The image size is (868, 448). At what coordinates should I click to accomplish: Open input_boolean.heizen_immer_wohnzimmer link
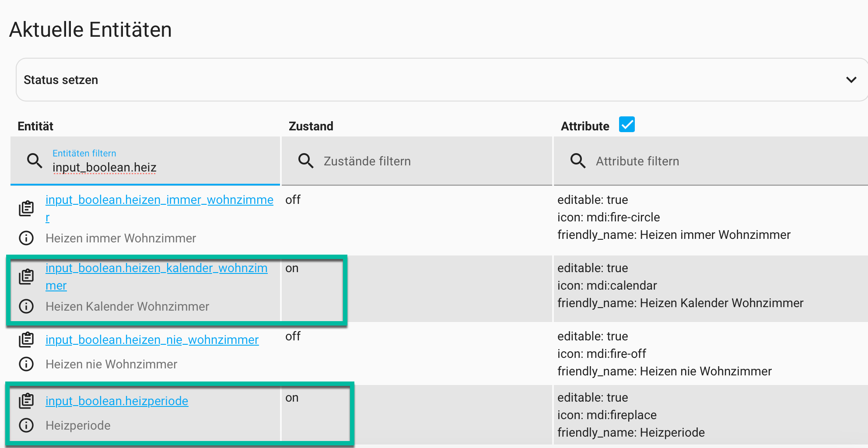pyautogui.click(x=159, y=200)
